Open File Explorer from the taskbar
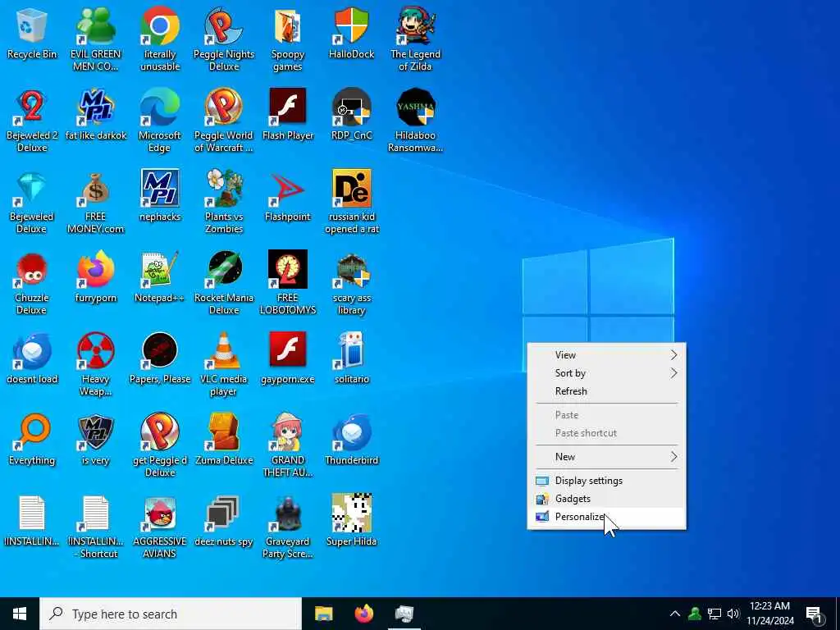 pos(323,614)
